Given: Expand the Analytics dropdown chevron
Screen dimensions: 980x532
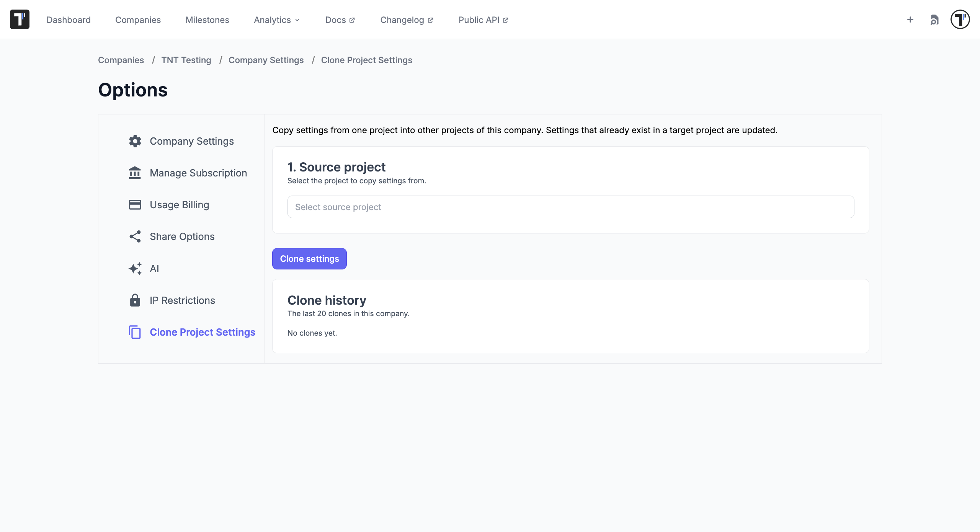Looking at the screenshot, I should tap(297, 20).
